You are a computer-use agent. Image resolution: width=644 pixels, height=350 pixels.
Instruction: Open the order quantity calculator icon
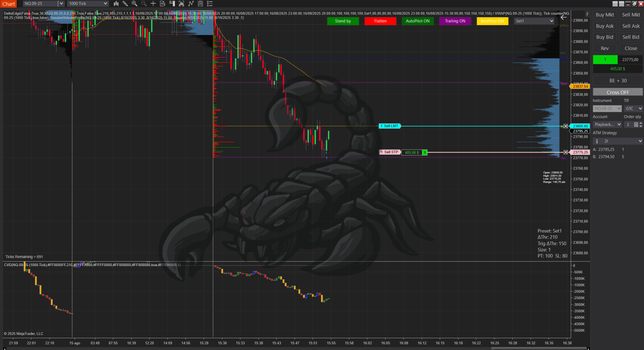pyautogui.click(x=636, y=125)
